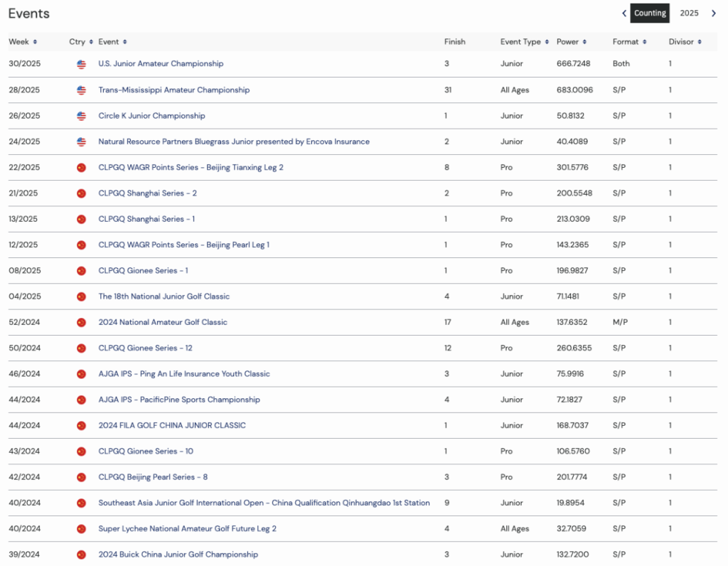Viewport: 728px width, 566px height.
Task: Sort by Power column header
Action: click(x=571, y=42)
